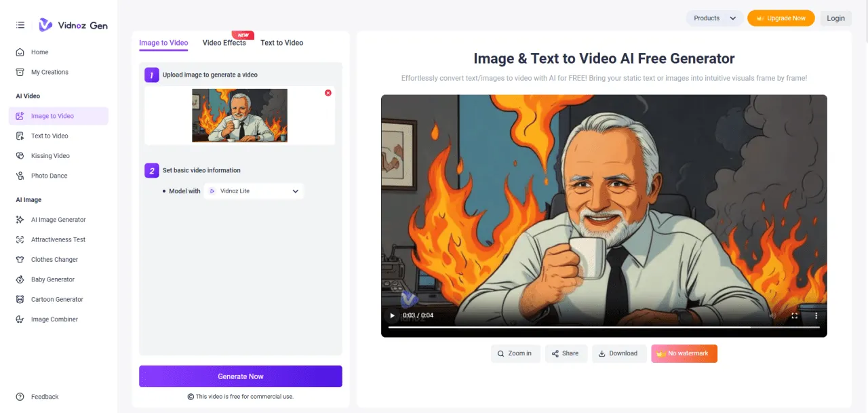
Task: Remove the uploaded fire meme image
Action: [328, 93]
